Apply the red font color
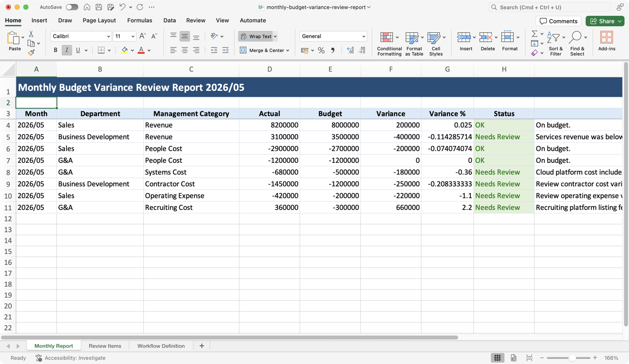629x364 pixels. [141, 50]
